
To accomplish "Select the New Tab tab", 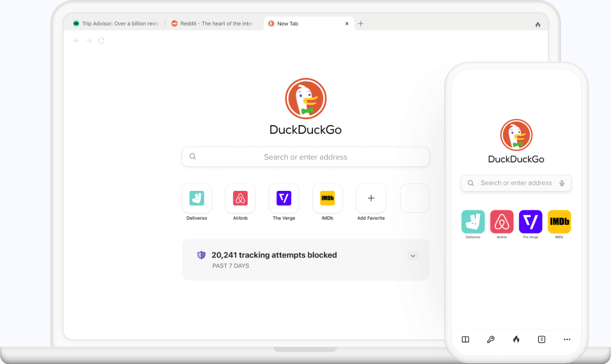I will point(309,23).
